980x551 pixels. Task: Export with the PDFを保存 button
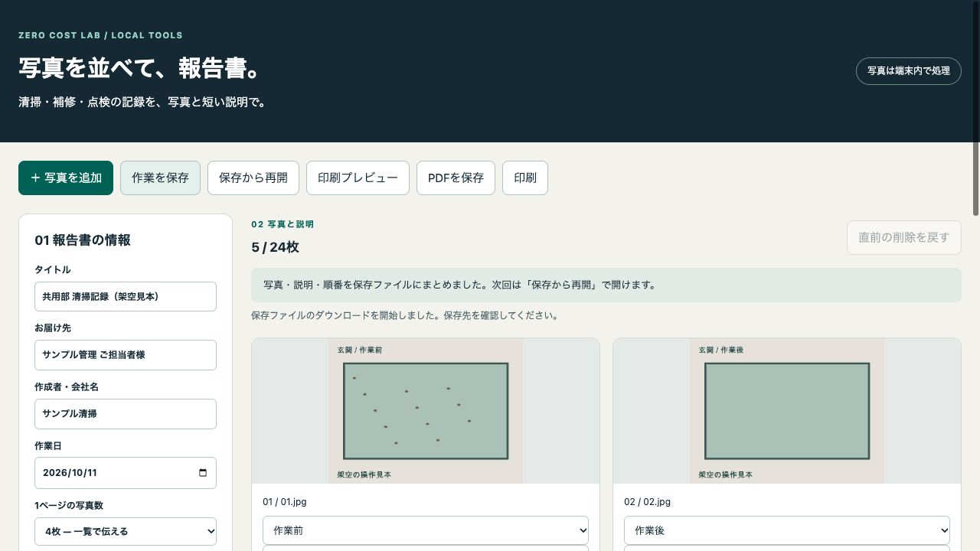point(456,178)
